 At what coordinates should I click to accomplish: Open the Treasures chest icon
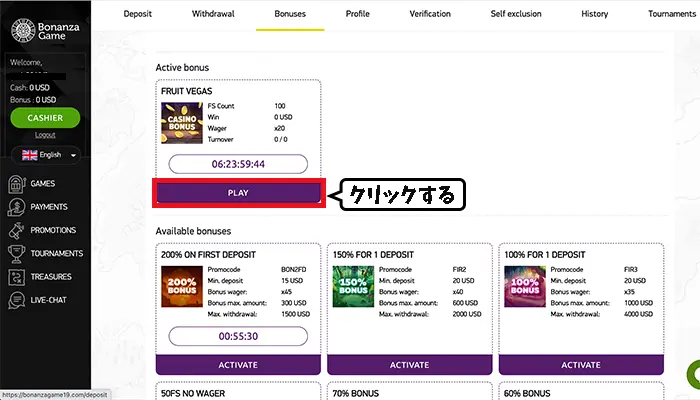[x=16, y=276]
